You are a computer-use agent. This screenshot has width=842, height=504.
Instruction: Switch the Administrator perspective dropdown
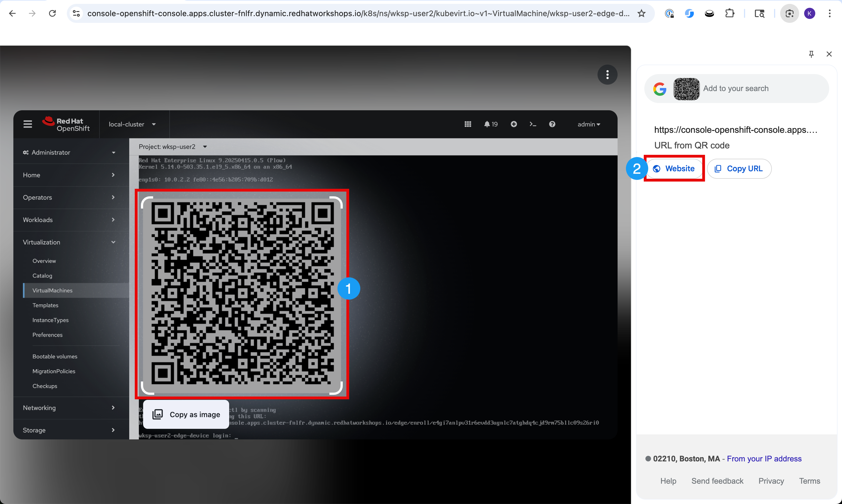[70, 153]
